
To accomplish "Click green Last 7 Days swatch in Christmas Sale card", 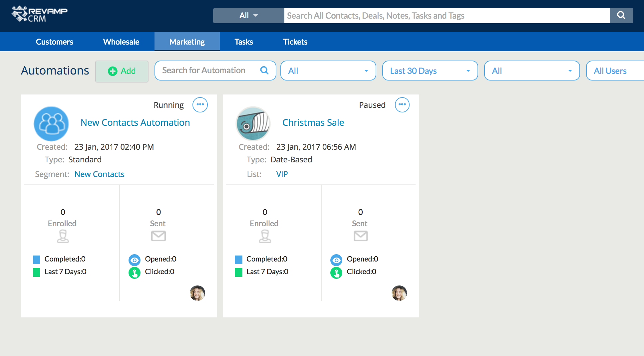I will 239,272.
